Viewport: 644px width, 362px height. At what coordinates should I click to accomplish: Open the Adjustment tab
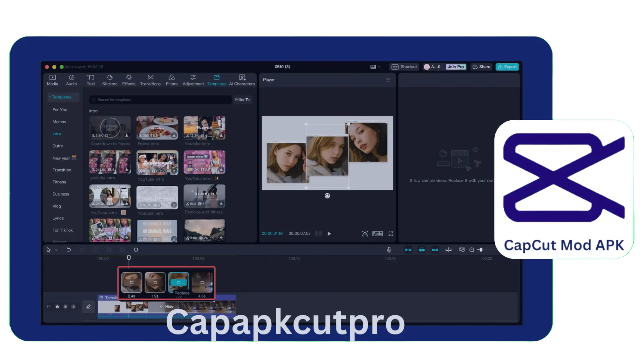point(193,80)
